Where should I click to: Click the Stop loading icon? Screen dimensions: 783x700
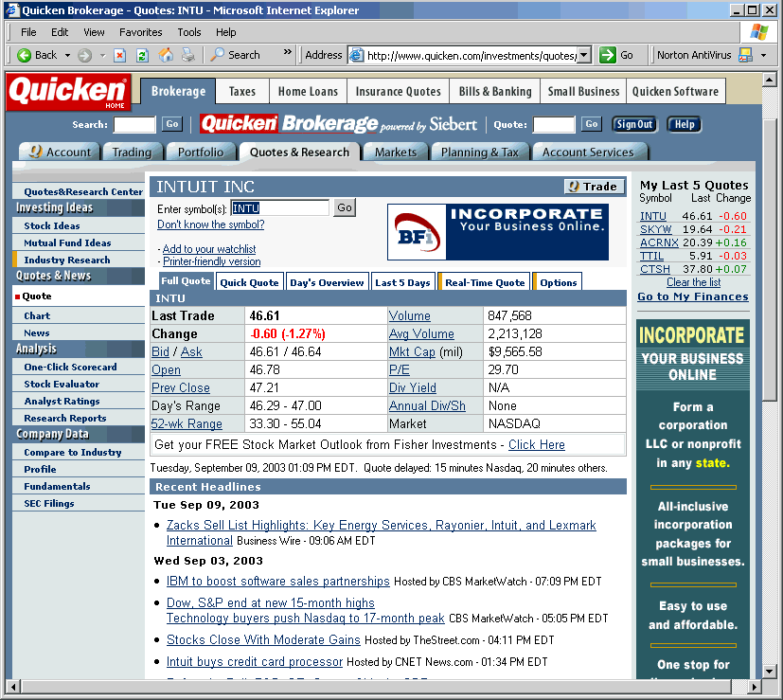point(119,54)
